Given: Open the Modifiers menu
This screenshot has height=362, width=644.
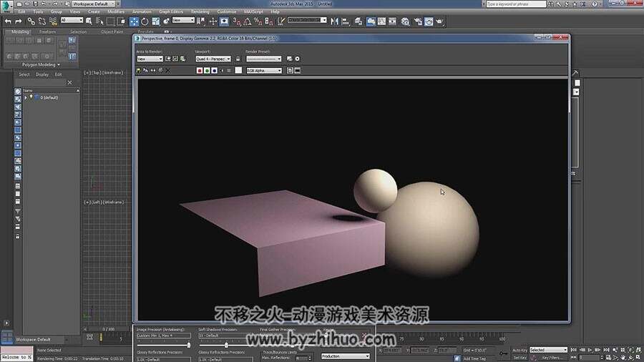Looking at the screenshot, I should [x=116, y=12].
